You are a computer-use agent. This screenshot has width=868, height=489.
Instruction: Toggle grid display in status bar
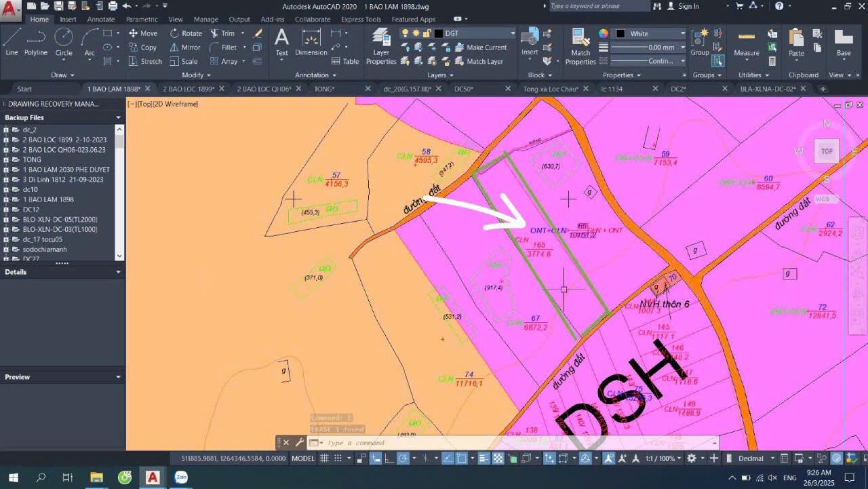(324, 458)
